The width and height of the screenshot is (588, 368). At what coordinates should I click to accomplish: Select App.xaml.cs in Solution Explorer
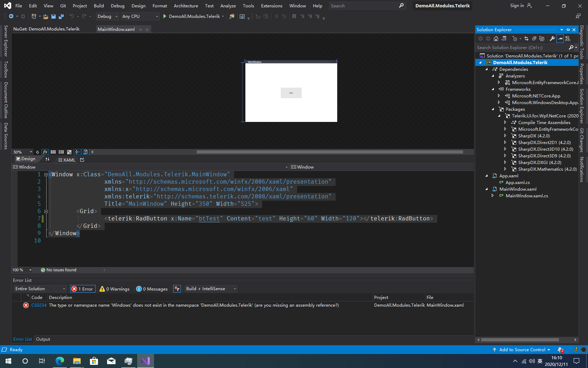518,183
